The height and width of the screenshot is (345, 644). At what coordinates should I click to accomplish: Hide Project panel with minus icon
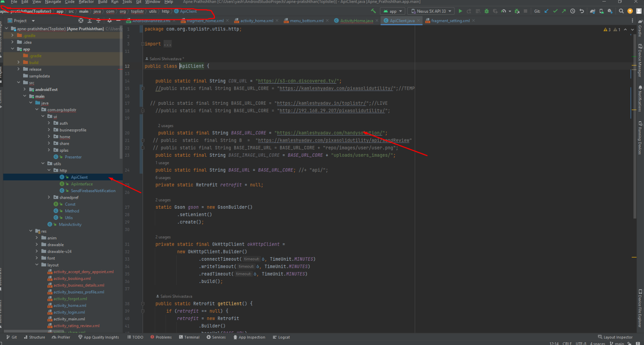118,21
